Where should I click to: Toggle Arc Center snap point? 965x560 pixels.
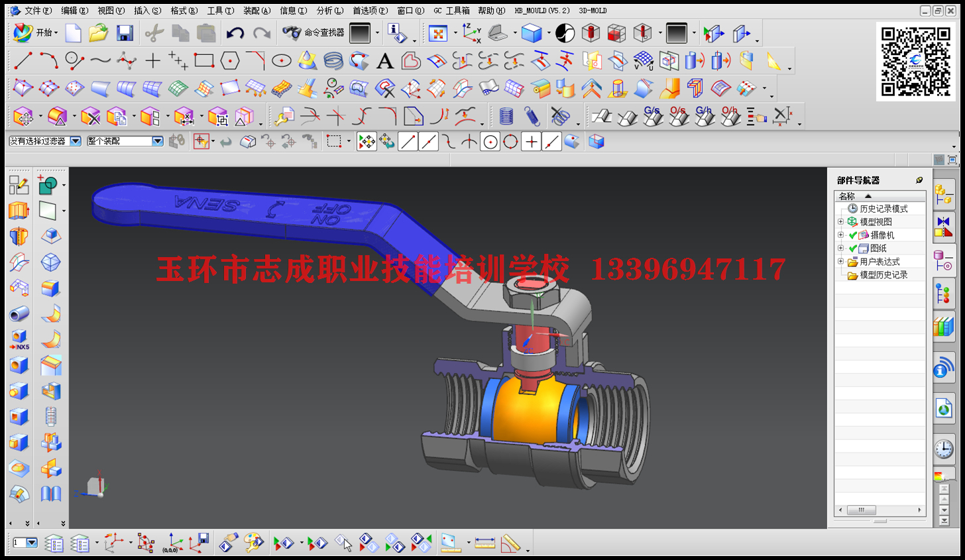[490, 141]
